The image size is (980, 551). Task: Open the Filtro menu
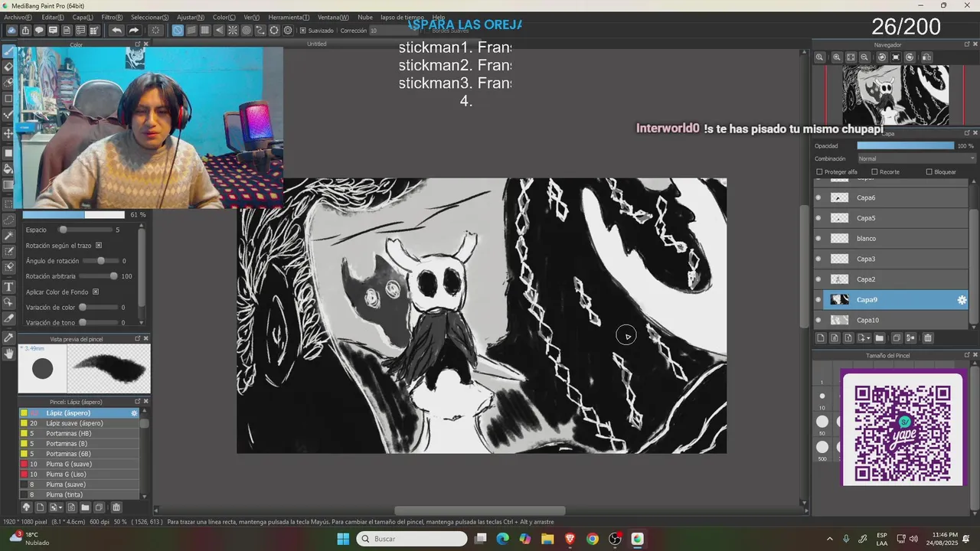(x=112, y=17)
